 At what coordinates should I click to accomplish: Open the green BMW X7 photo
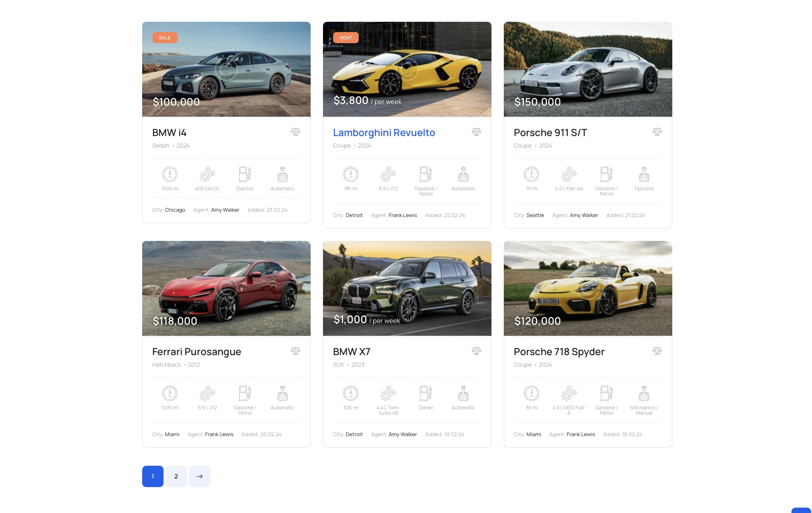[x=407, y=288]
